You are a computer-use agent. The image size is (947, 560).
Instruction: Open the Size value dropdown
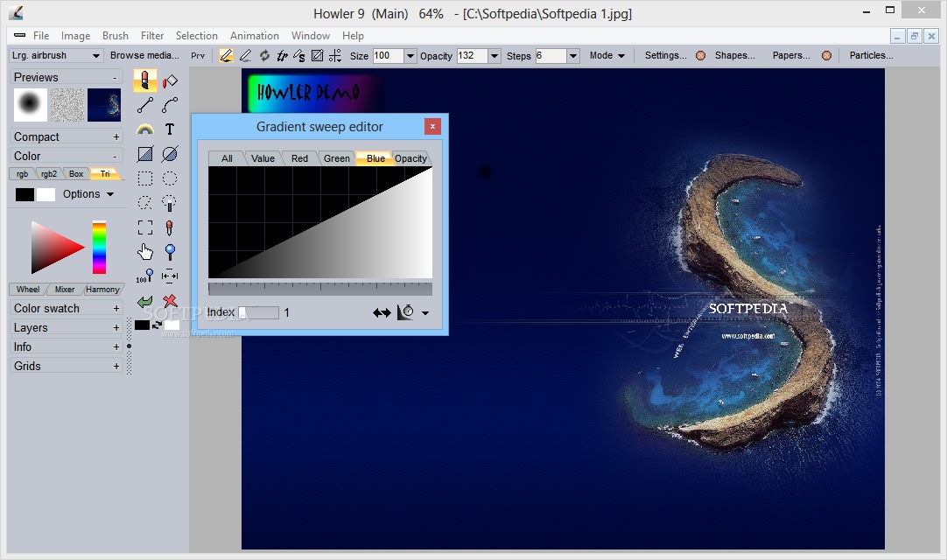click(410, 56)
